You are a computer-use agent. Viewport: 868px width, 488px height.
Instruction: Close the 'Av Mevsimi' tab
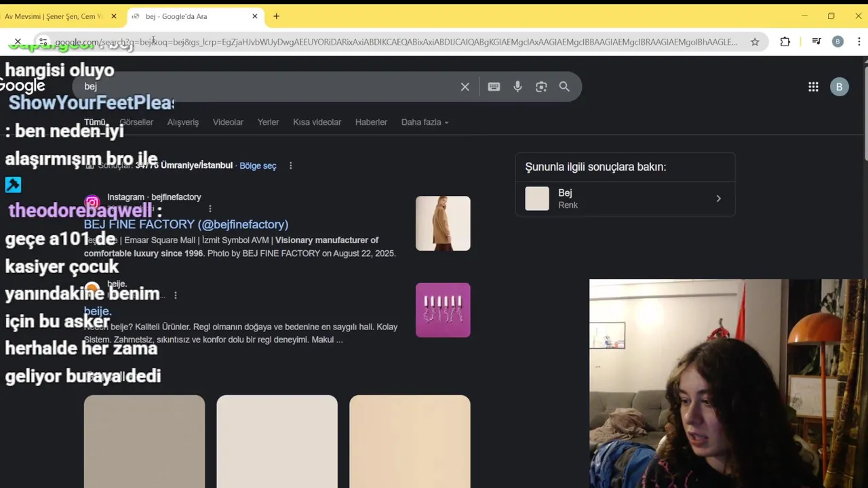114,16
